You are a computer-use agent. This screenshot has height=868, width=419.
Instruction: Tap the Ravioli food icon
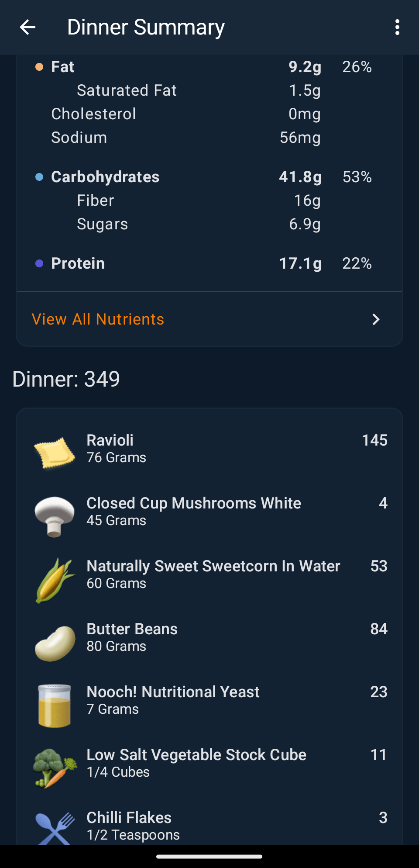(55, 453)
